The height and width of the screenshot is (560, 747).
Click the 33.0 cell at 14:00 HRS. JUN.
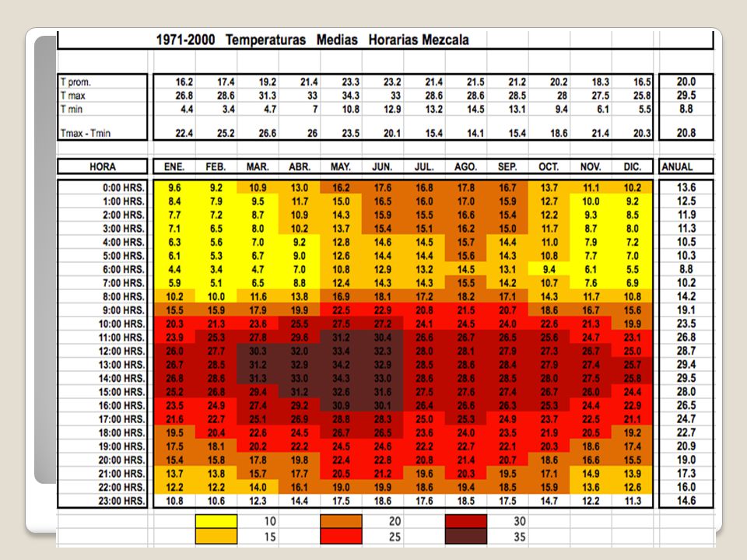pyautogui.click(x=383, y=378)
